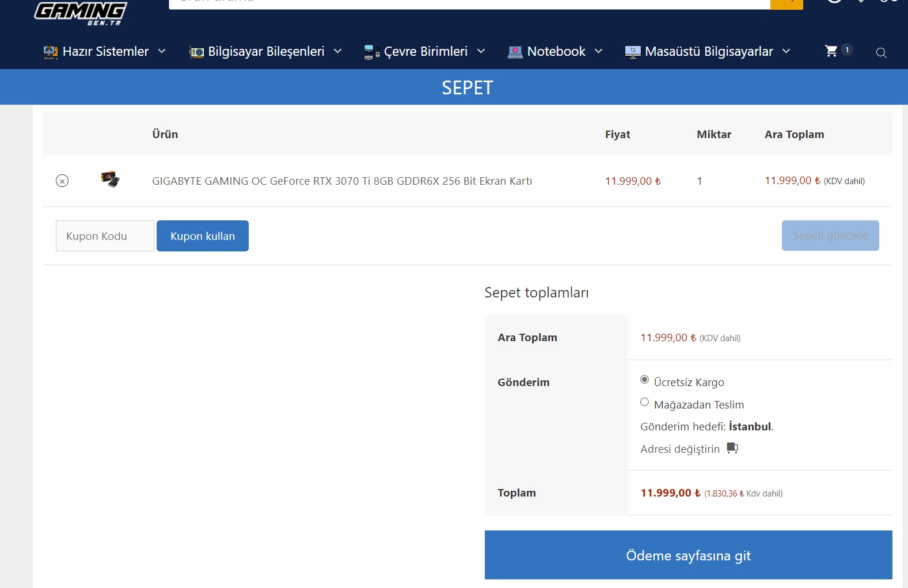
Task: Remove the GIGABYTE RTX 3070 Ti from cart
Action: (62, 181)
